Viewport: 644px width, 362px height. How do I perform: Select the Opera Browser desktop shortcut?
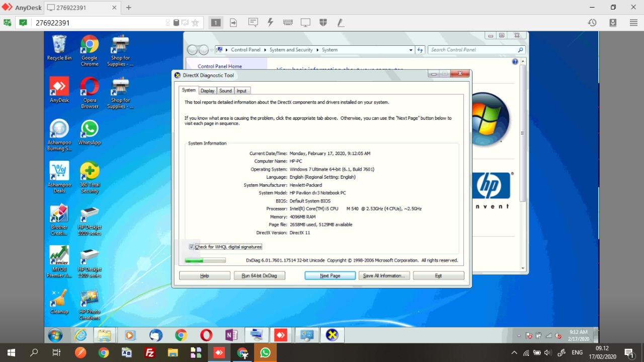point(90,93)
